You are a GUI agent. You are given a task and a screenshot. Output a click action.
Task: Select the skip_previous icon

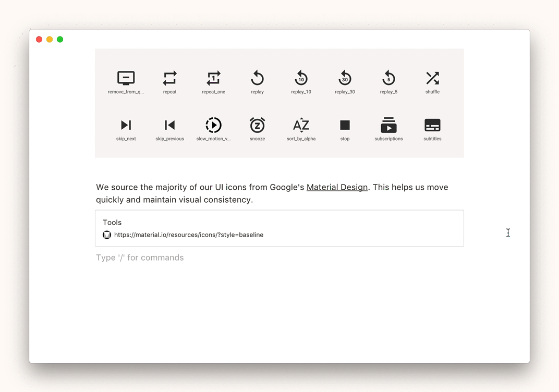pyautogui.click(x=170, y=125)
